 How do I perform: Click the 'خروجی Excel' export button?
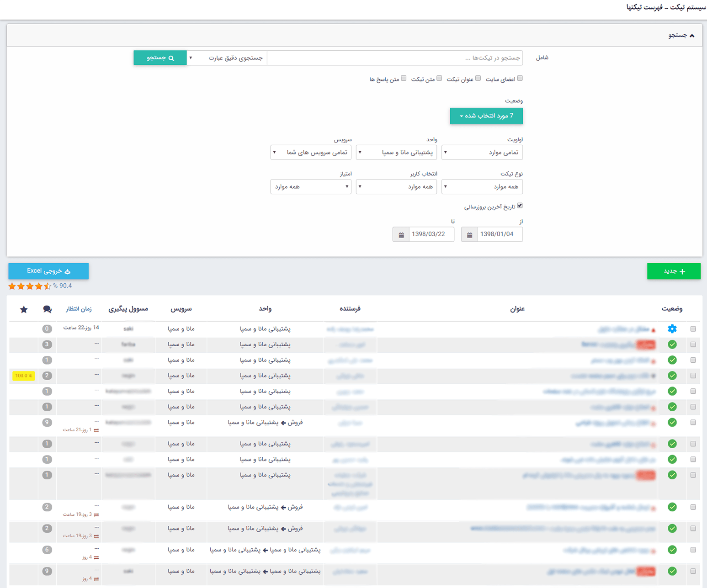coord(48,271)
